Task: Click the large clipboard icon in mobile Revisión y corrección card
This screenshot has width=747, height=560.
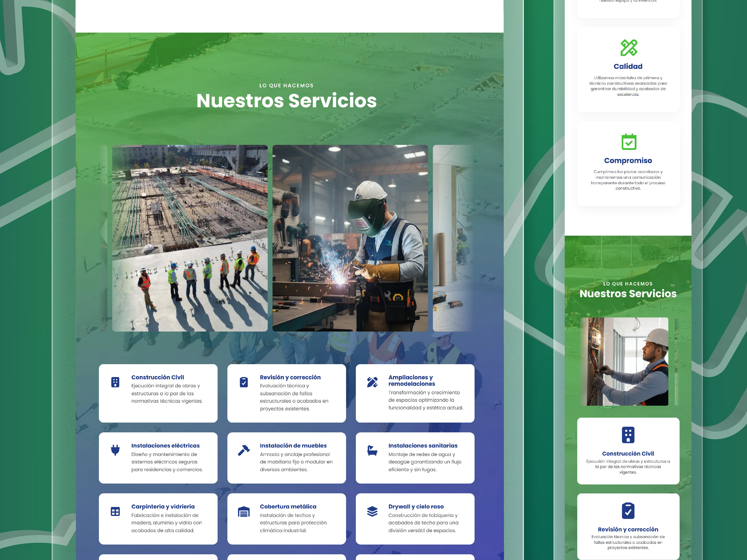Action: click(x=628, y=511)
